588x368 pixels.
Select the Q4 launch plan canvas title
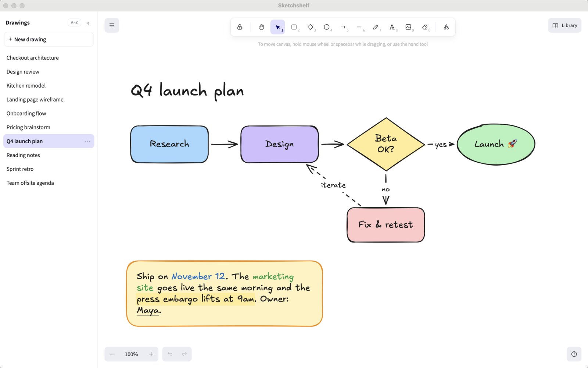(x=187, y=91)
